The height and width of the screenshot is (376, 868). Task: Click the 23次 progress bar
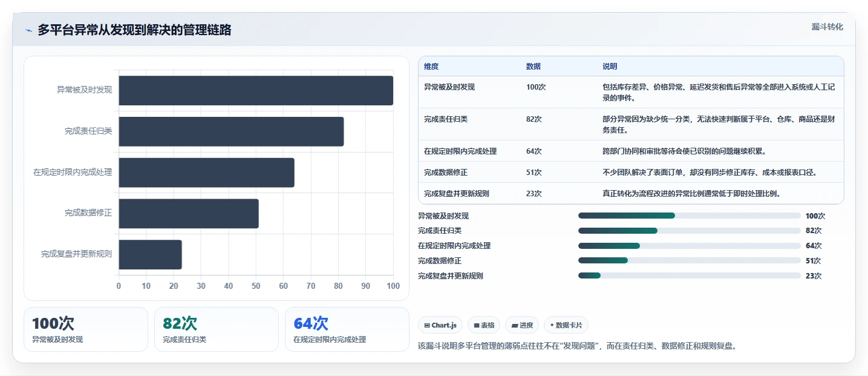pyautogui.click(x=690, y=275)
